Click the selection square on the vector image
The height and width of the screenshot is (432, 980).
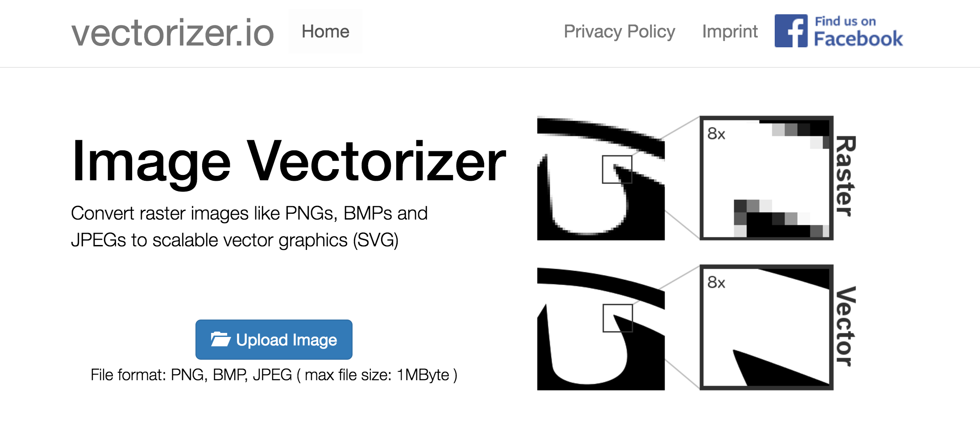click(x=618, y=319)
